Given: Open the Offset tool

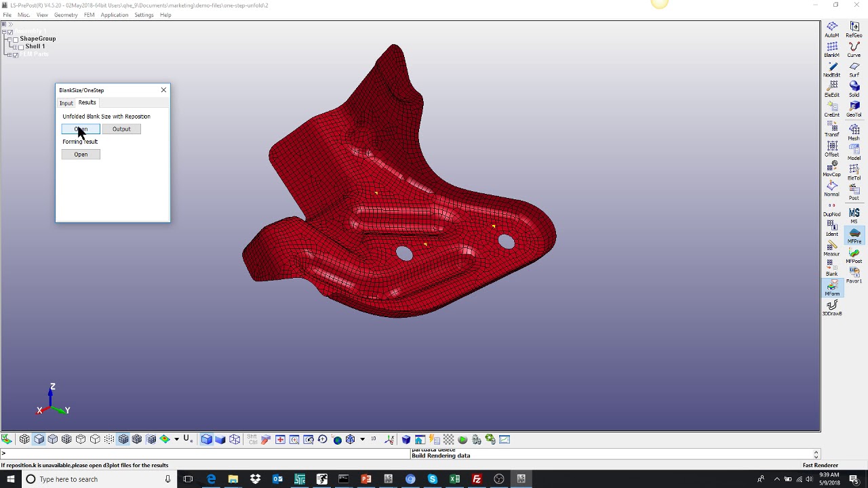Looking at the screenshot, I should pos(832,148).
